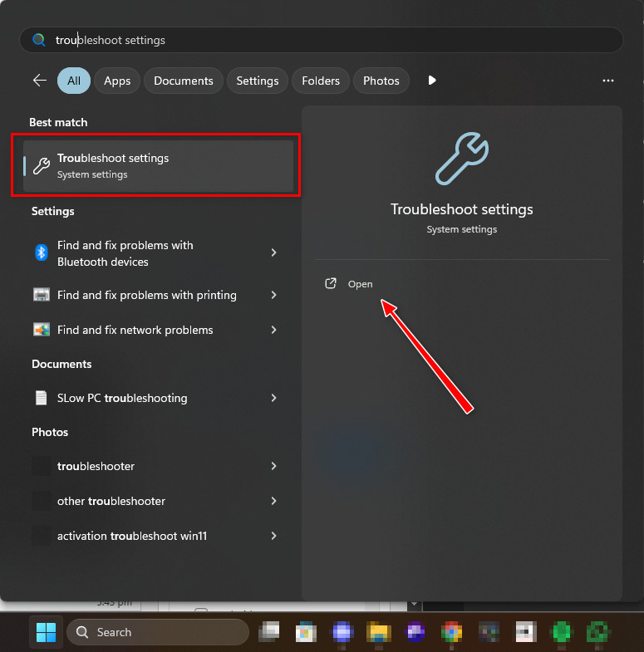Expand the activation troubleshoot win11 chevron

pos(273,536)
